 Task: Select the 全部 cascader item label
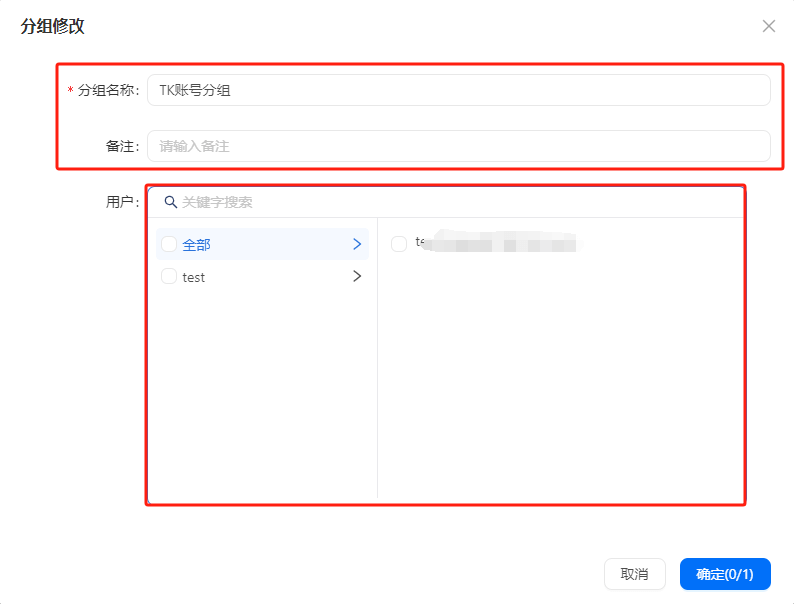tap(197, 245)
